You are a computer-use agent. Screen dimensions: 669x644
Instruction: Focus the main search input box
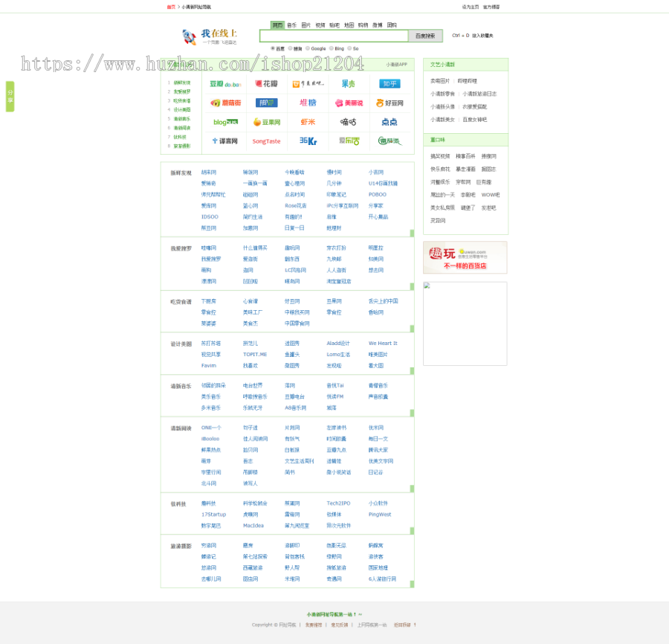pos(334,36)
